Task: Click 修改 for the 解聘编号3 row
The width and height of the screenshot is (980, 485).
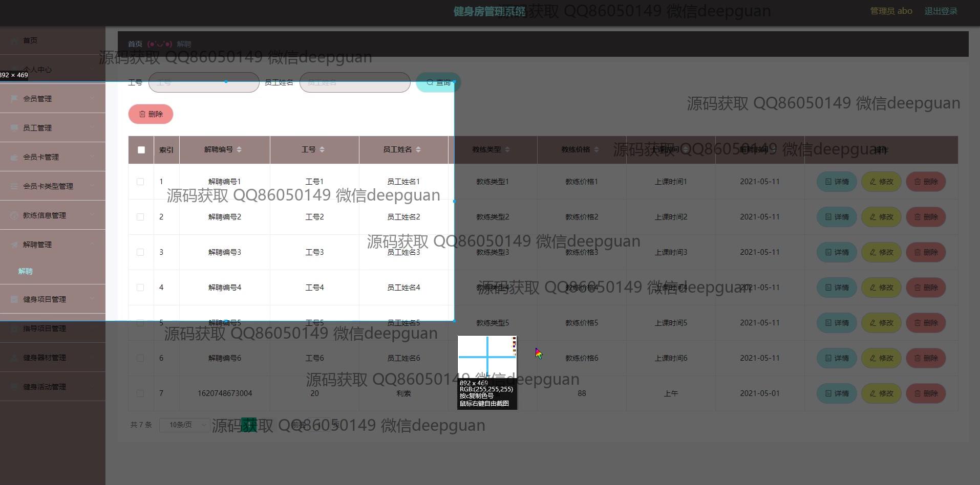Action: (881, 252)
